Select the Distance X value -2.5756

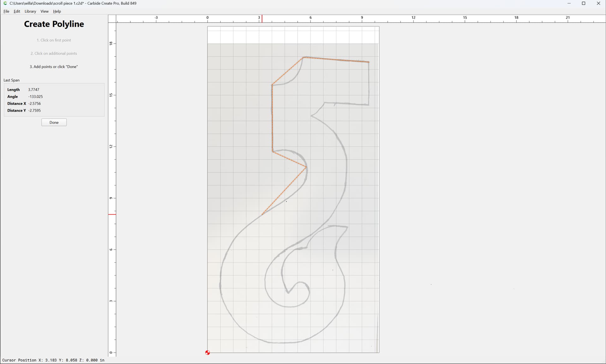(34, 104)
